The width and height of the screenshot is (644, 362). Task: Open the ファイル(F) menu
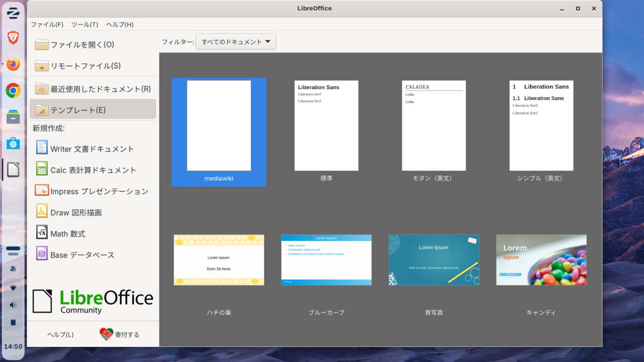[x=47, y=25]
